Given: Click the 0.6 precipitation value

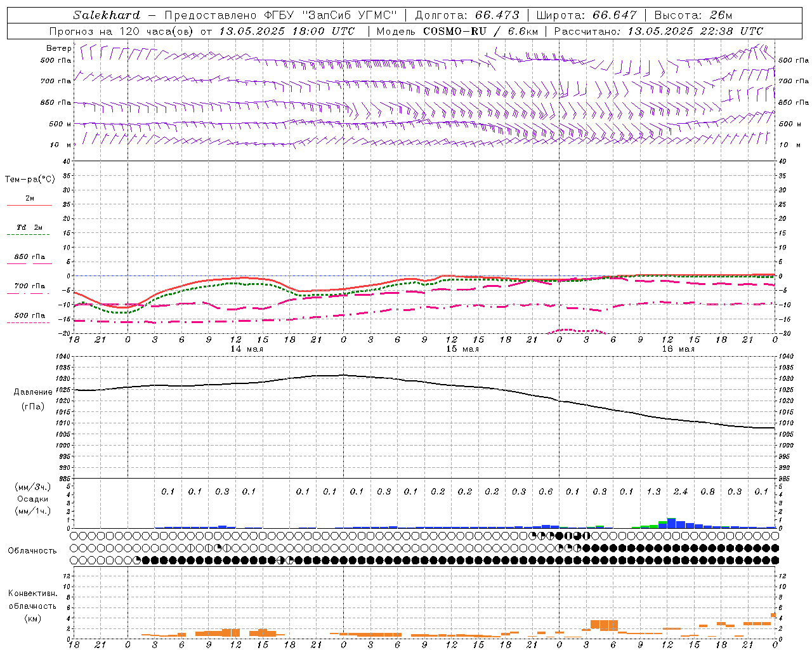Looking at the screenshot, I should click(546, 491).
